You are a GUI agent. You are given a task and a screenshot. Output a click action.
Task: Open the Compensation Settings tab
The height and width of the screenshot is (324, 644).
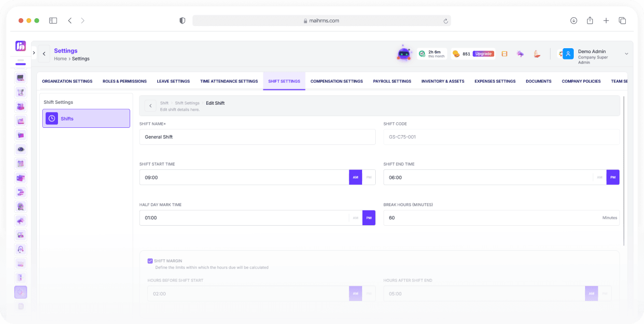tap(336, 81)
